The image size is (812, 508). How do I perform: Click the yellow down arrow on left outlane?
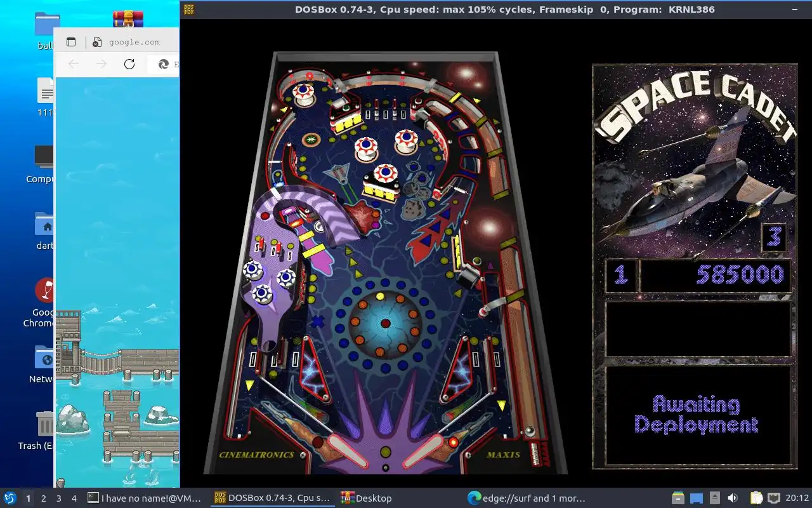pos(250,385)
